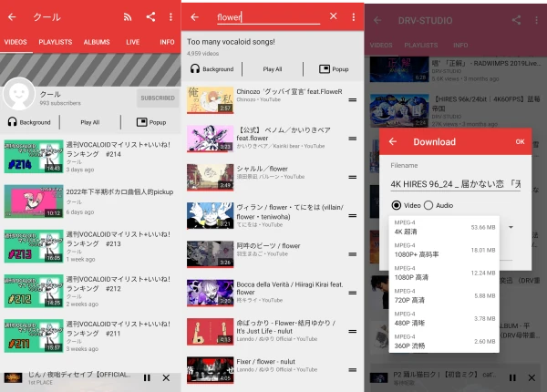Open the ランキング #211 video
The width and height of the screenshot is (547, 392).
[88, 335]
